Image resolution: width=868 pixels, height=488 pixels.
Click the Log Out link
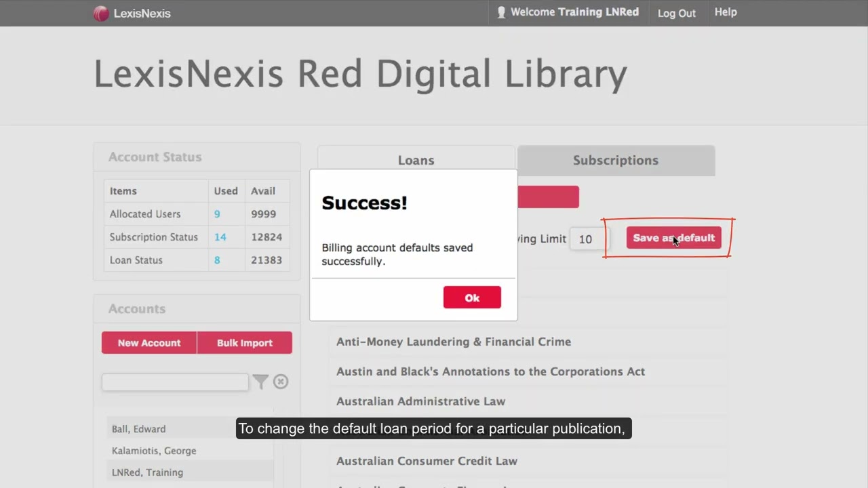click(677, 13)
